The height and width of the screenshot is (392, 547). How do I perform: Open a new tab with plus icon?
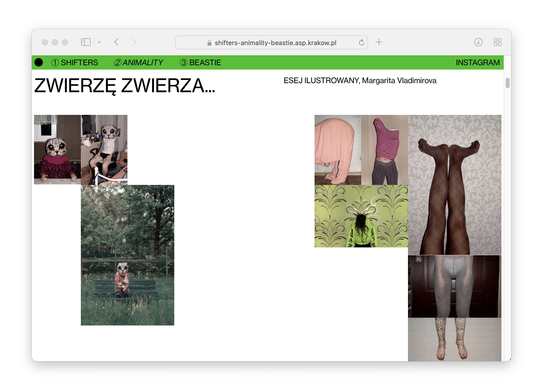pos(379,42)
